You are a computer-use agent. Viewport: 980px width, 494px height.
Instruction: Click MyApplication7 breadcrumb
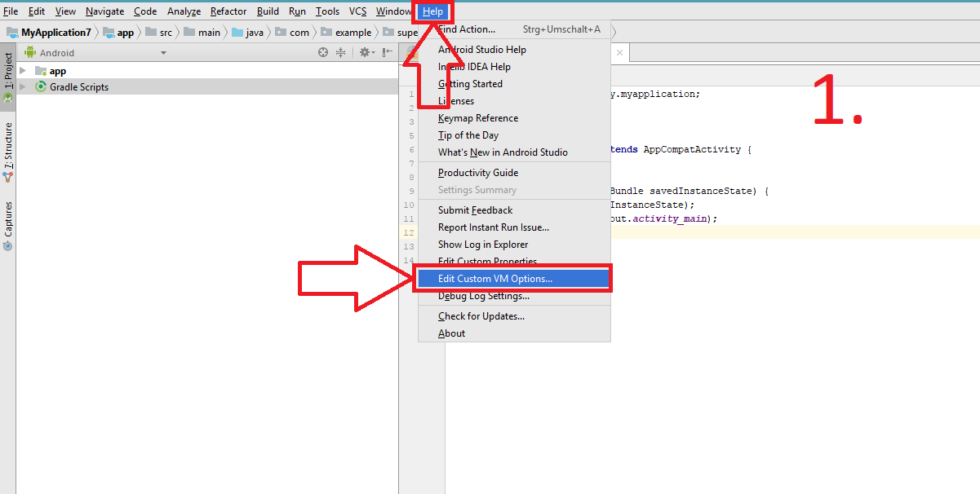[x=49, y=33]
